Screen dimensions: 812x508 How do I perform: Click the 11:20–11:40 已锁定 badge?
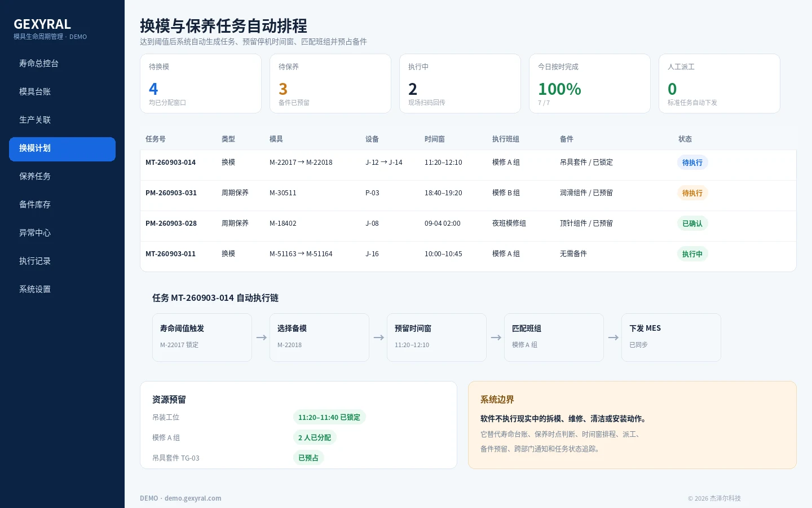(x=329, y=417)
